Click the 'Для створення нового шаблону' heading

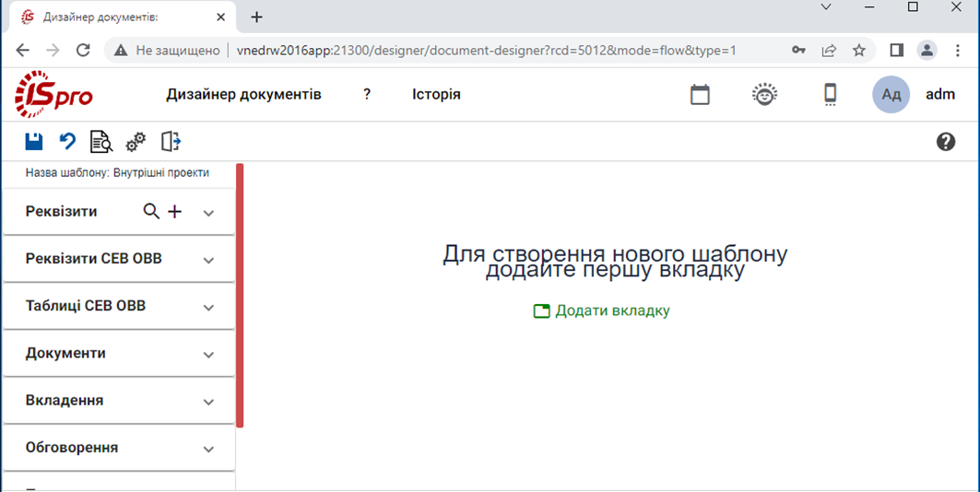615,254
